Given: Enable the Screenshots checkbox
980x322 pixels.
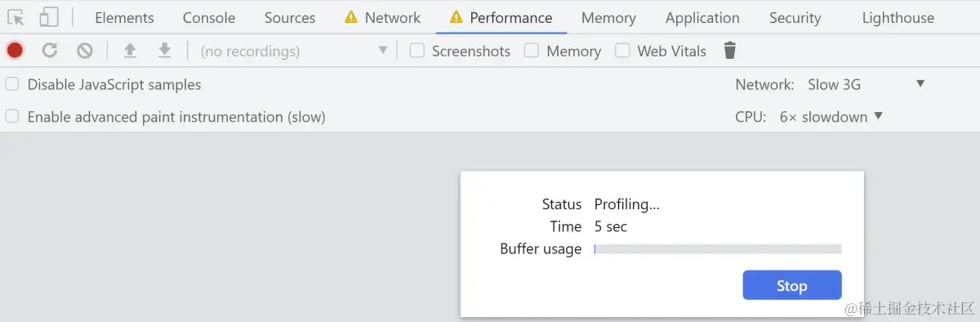Looking at the screenshot, I should click(417, 51).
